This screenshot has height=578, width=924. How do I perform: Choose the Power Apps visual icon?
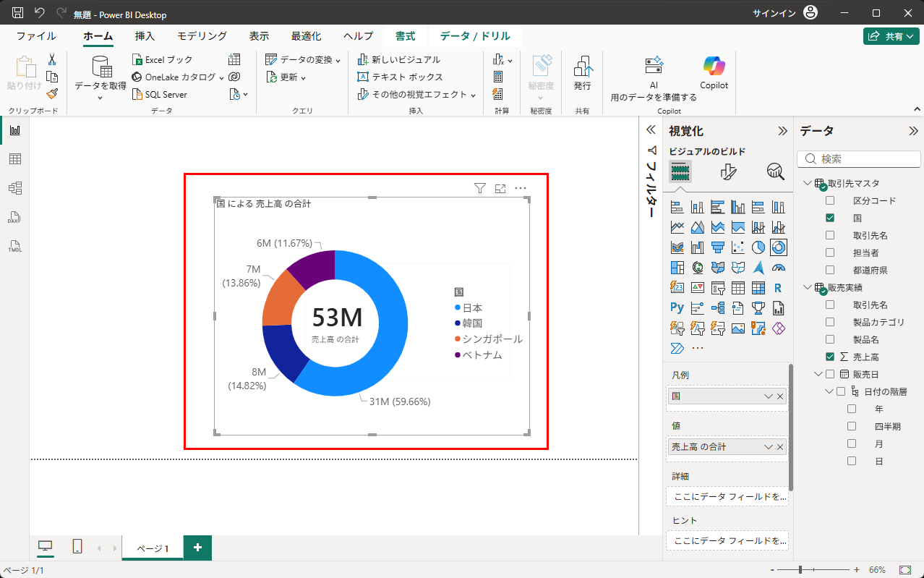pyautogui.click(x=778, y=328)
